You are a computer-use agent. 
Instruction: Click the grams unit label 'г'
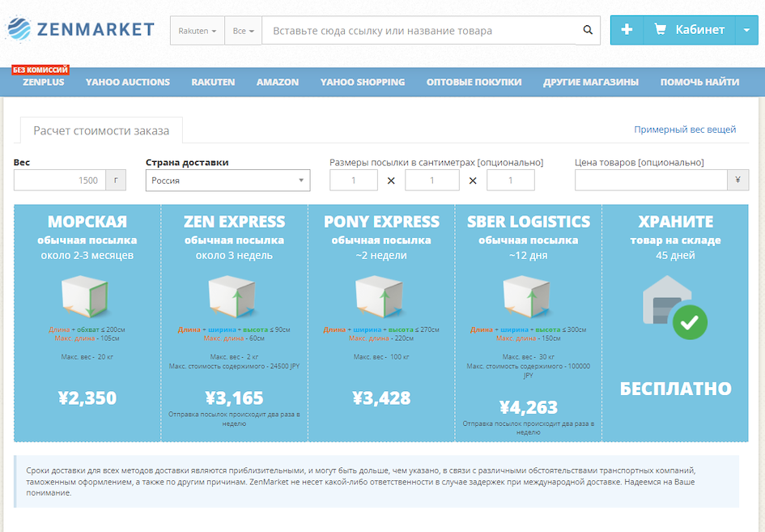116,180
